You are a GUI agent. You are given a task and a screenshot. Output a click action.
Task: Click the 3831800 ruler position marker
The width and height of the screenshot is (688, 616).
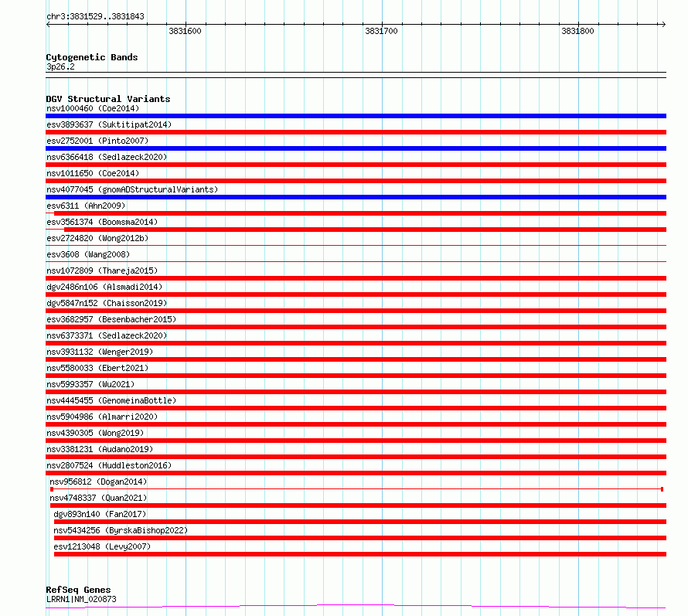coord(577,31)
